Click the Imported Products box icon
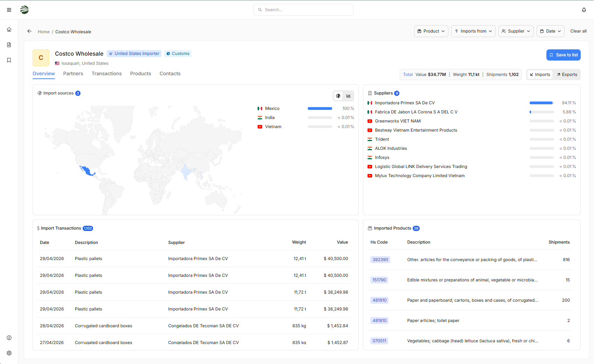 370,228
